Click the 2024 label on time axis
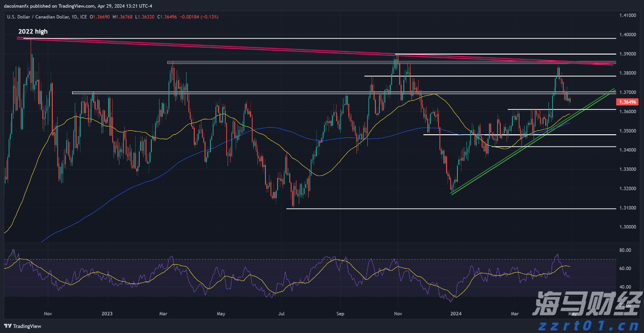 pyautogui.click(x=456, y=313)
